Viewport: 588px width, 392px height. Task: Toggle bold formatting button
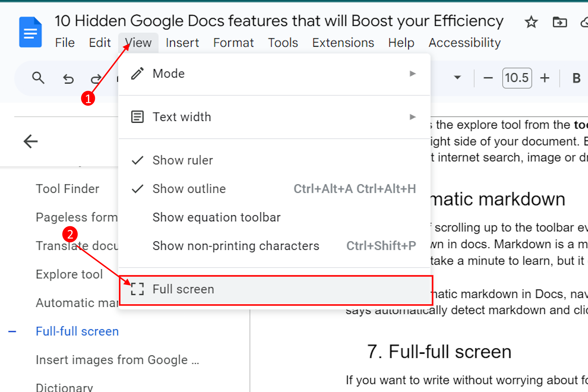pyautogui.click(x=576, y=78)
